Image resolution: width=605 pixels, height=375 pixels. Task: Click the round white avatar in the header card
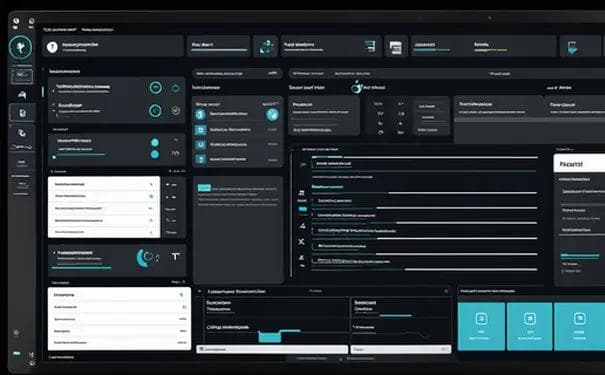(x=52, y=47)
